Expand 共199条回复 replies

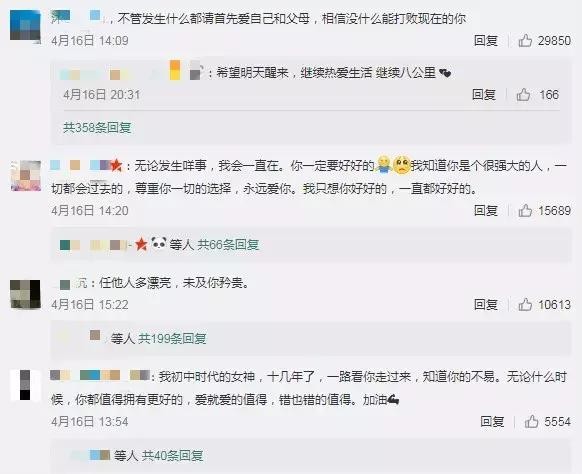[172, 338]
